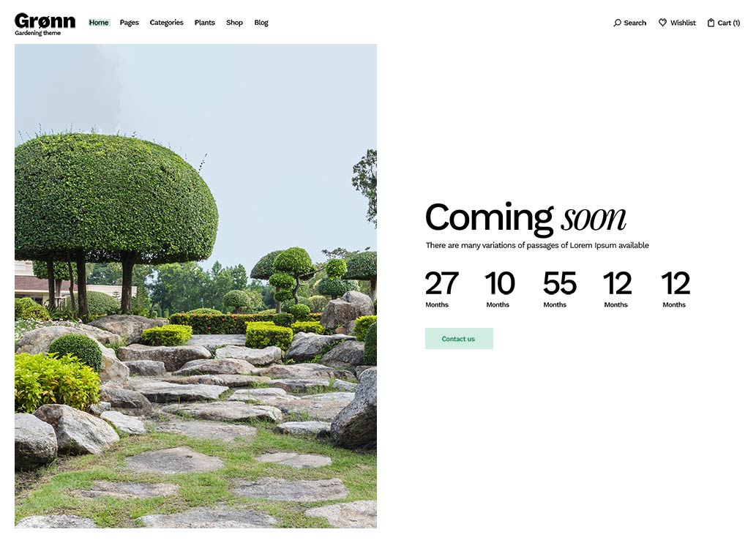Screen dimensions: 756x543
Task: Open the Categories navigation dropdown
Action: (x=166, y=23)
